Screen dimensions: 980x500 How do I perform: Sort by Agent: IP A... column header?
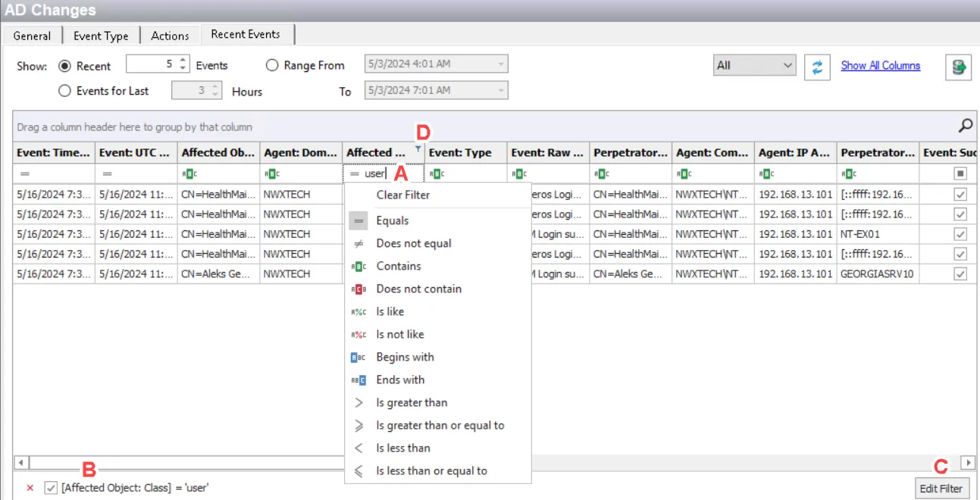click(x=795, y=152)
